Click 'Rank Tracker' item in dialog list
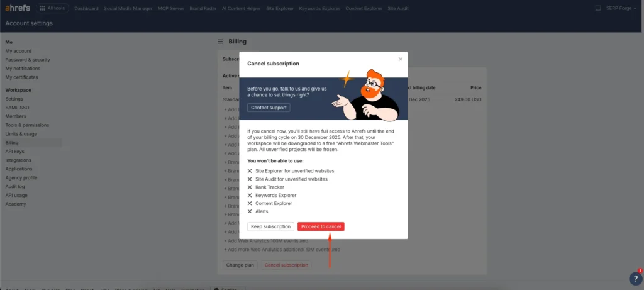This screenshot has height=290, width=644. pos(269,187)
